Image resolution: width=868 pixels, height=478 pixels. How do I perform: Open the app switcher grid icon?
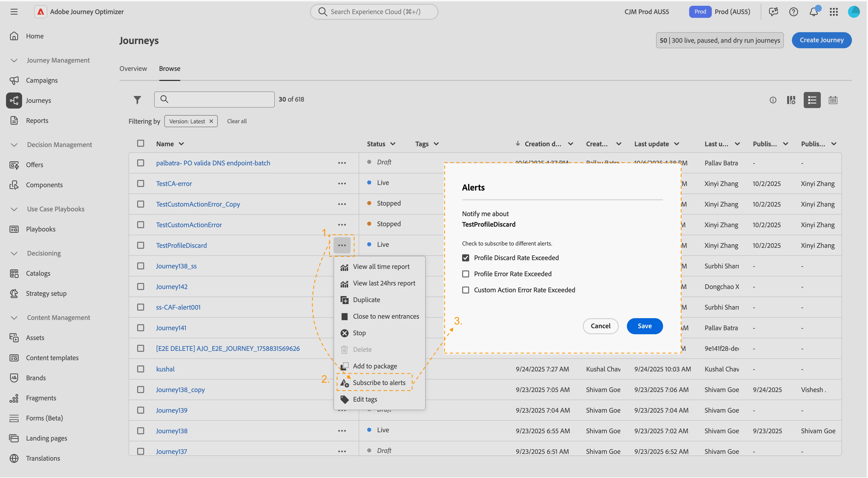(x=834, y=12)
